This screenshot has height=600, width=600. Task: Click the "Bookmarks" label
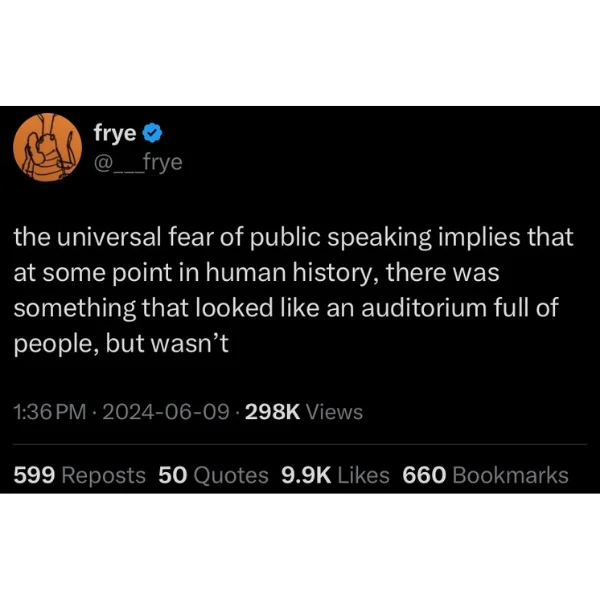510,475
